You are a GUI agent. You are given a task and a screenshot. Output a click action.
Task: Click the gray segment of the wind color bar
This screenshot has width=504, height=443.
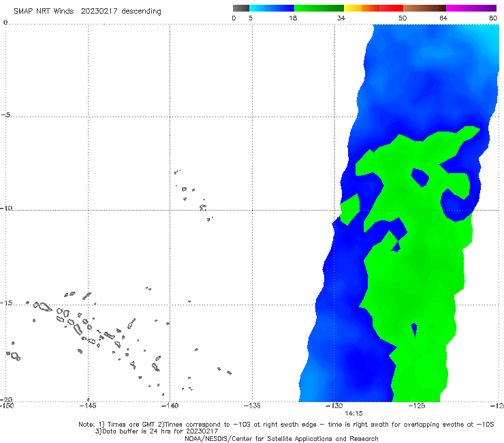coord(241,8)
